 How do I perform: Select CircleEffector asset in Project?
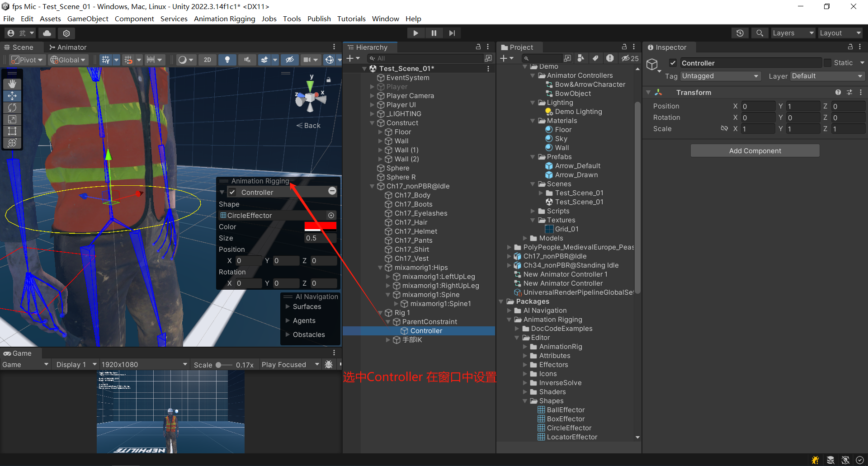coord(569,428)
